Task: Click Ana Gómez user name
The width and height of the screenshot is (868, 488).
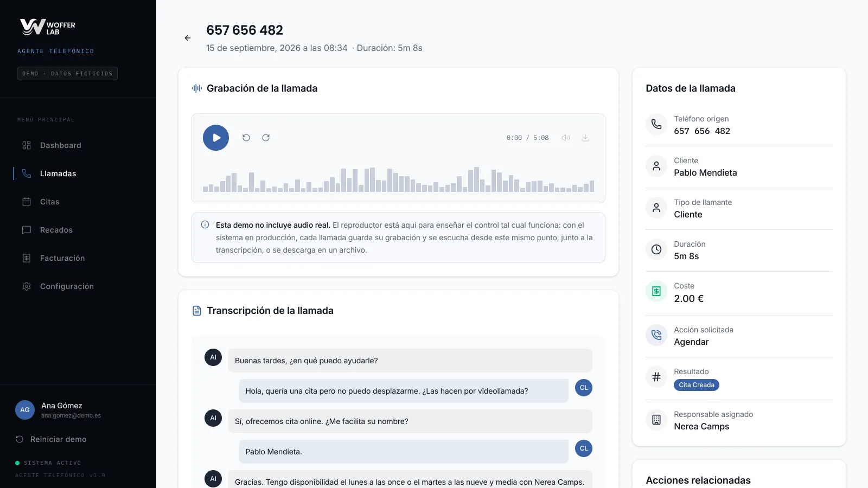Action: (62, 406)
